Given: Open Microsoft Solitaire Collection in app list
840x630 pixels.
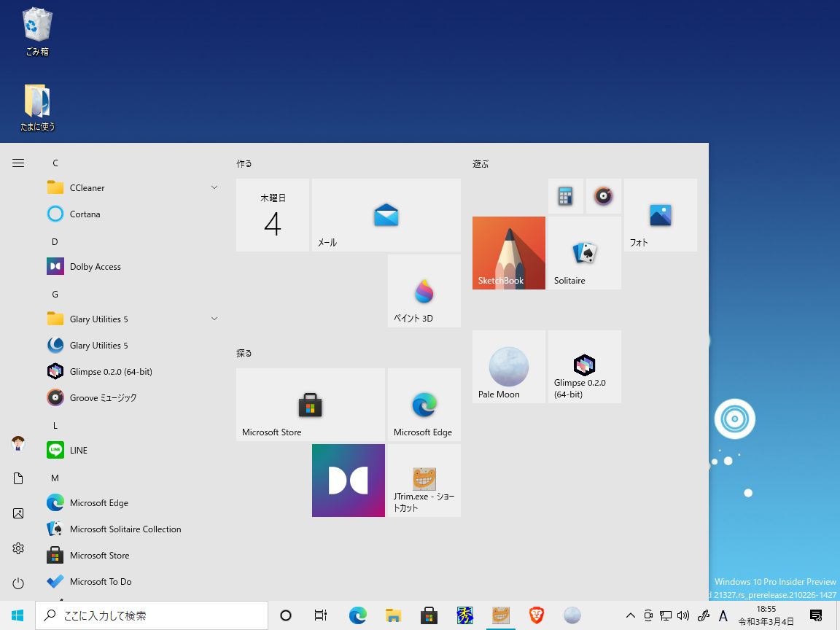Looking at the screenshot, I should click(133, 529).
